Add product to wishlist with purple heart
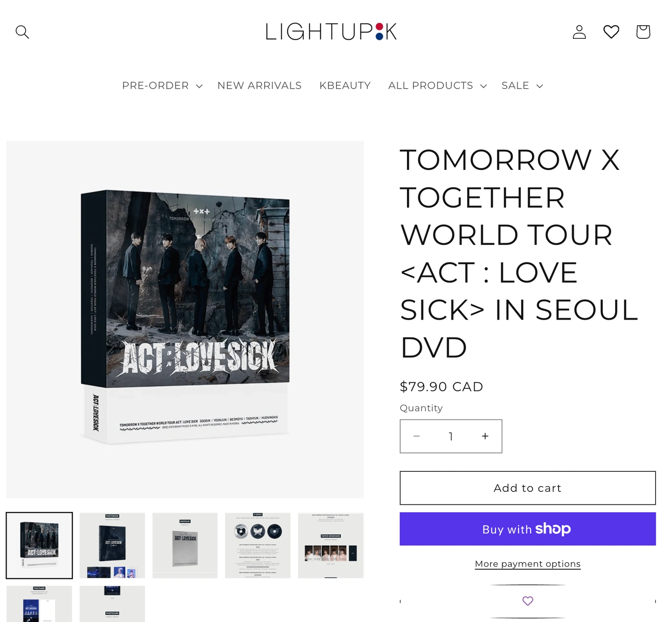The height and width of the screenshot is (622, 672). point(528,601)
